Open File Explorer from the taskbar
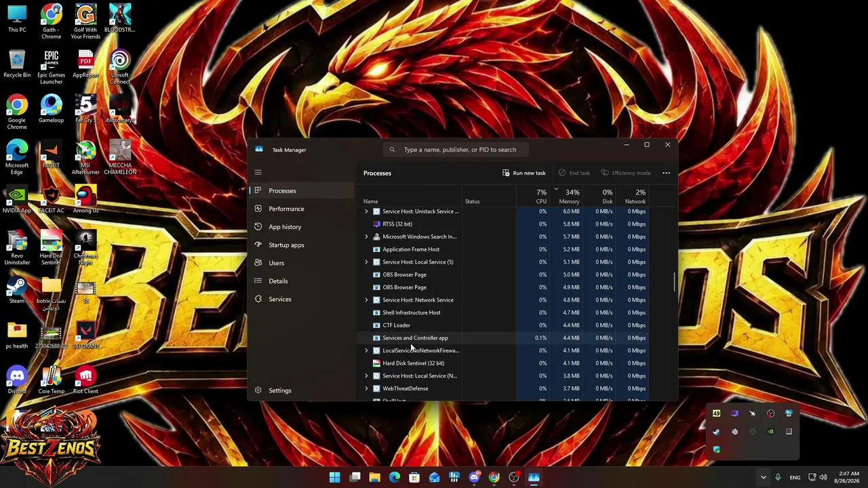This screenshot has width=868, height=488. (x=374, y=477)
